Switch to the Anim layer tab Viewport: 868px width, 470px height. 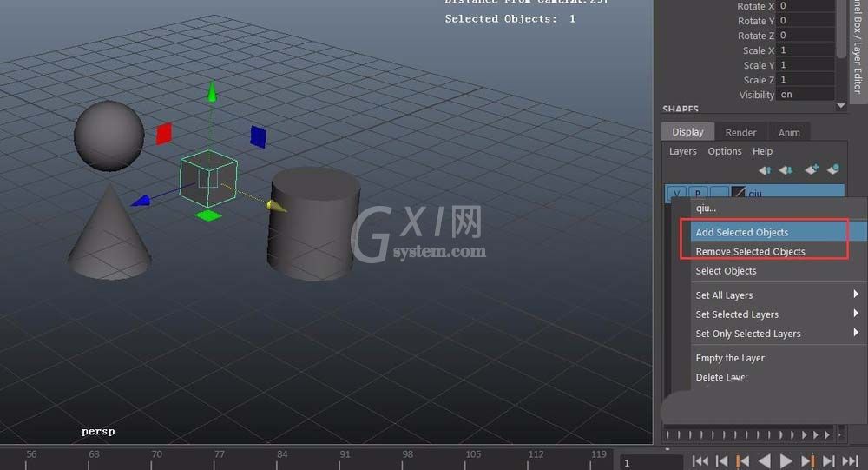point(789,132)
